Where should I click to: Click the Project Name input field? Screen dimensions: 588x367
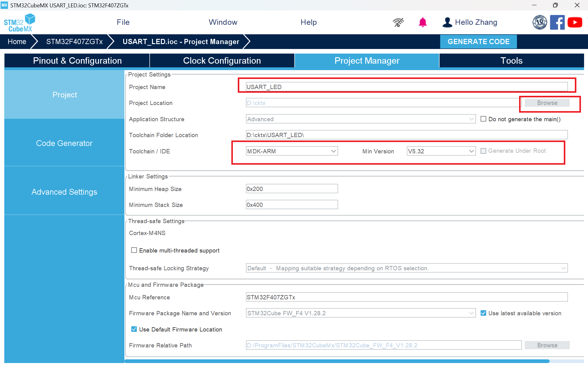pyautogui.click(x=407, y=87)
